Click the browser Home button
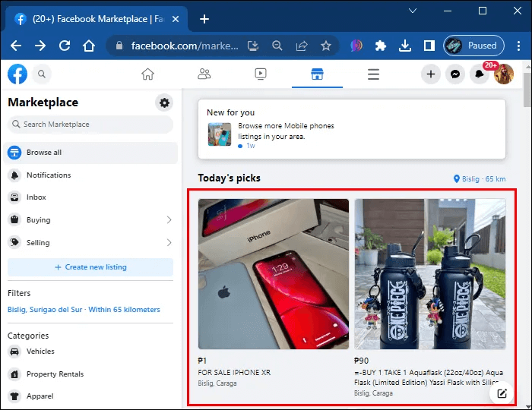532x410 pixels. [89, 46]
